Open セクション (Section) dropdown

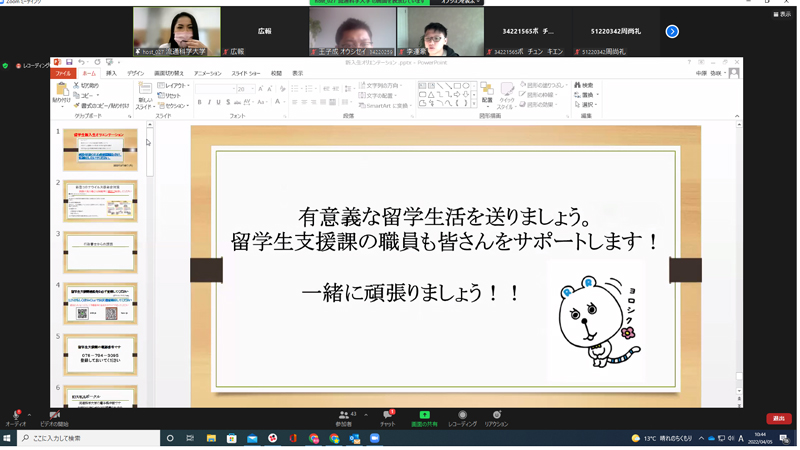pos(174,106)
